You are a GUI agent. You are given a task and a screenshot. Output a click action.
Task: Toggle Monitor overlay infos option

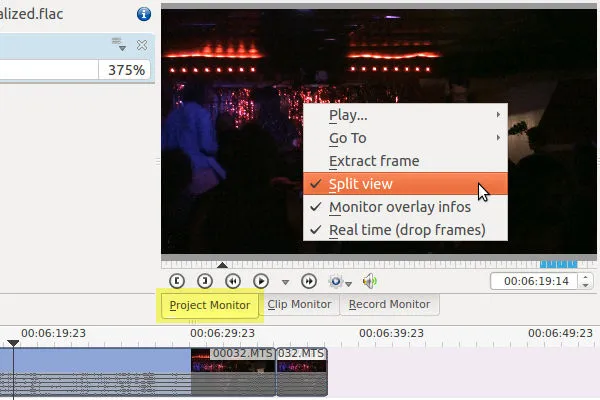(x=405, y=207)
